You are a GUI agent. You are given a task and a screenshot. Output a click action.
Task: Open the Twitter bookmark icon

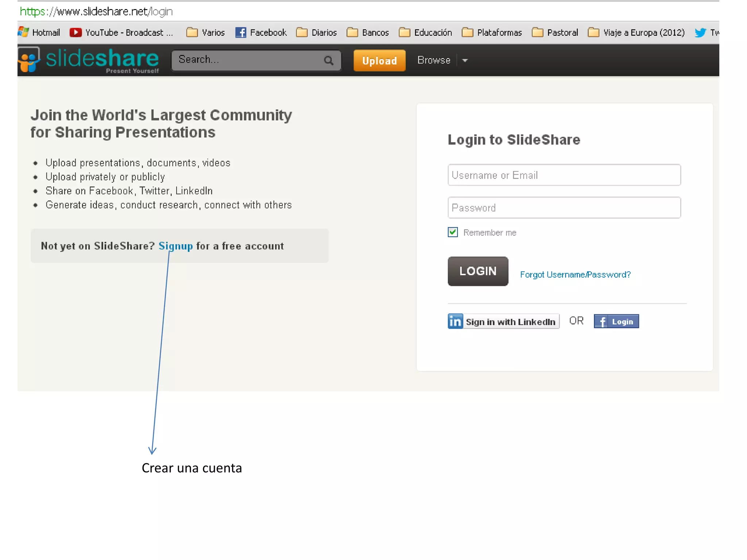[700, 32]
